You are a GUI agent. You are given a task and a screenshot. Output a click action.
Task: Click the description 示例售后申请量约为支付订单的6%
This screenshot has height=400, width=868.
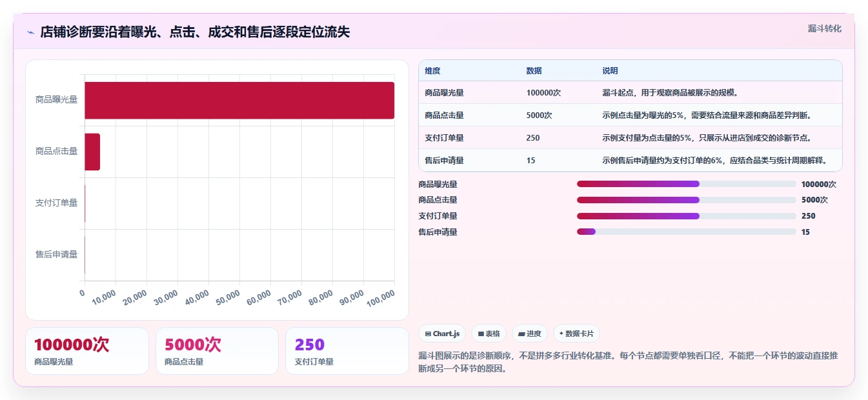[x=714, y=161]
